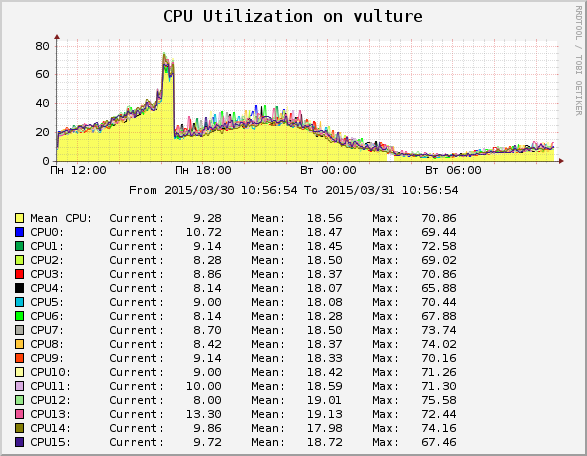Select the orange-red CPU9 color box

coord(19,358)
